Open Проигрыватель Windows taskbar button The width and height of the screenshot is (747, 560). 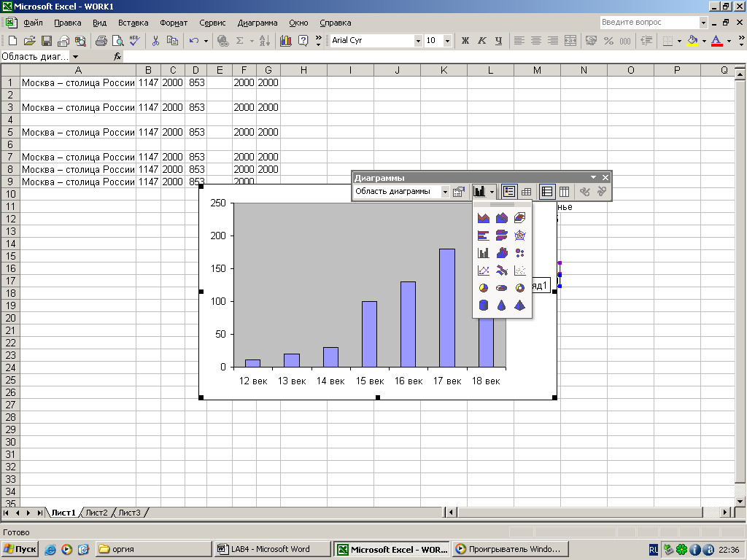(510, 549)
